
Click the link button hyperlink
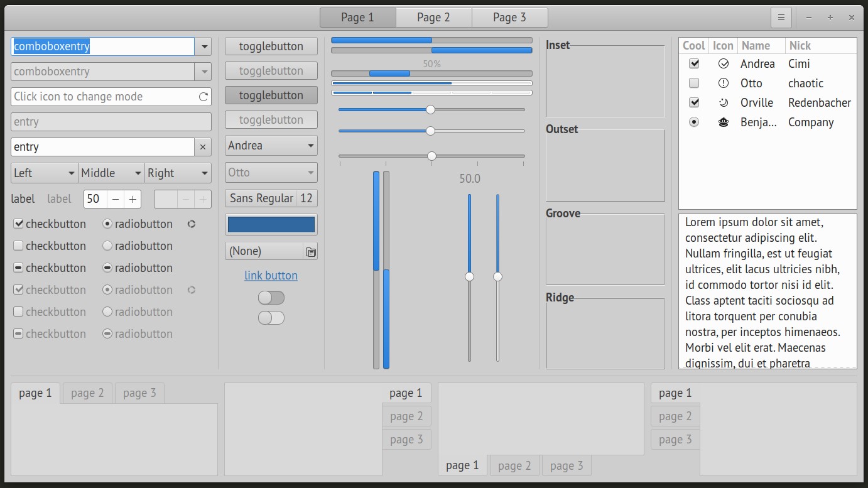point(271,276)
